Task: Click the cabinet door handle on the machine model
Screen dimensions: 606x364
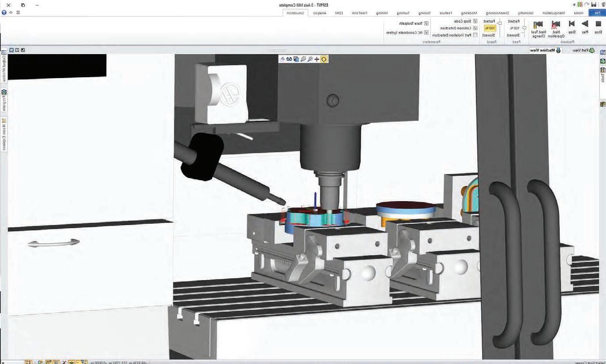Action: click(x=54, y=242)
